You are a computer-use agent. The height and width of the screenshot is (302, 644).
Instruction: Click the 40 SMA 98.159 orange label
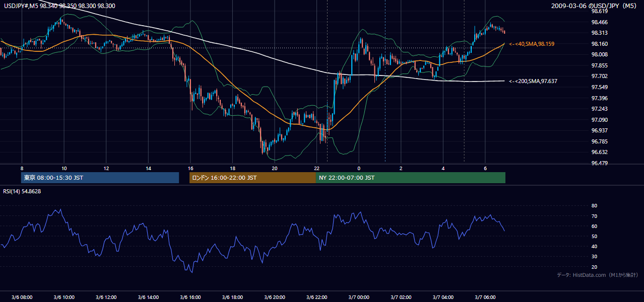pyautogui.click(x=532, y=44)
